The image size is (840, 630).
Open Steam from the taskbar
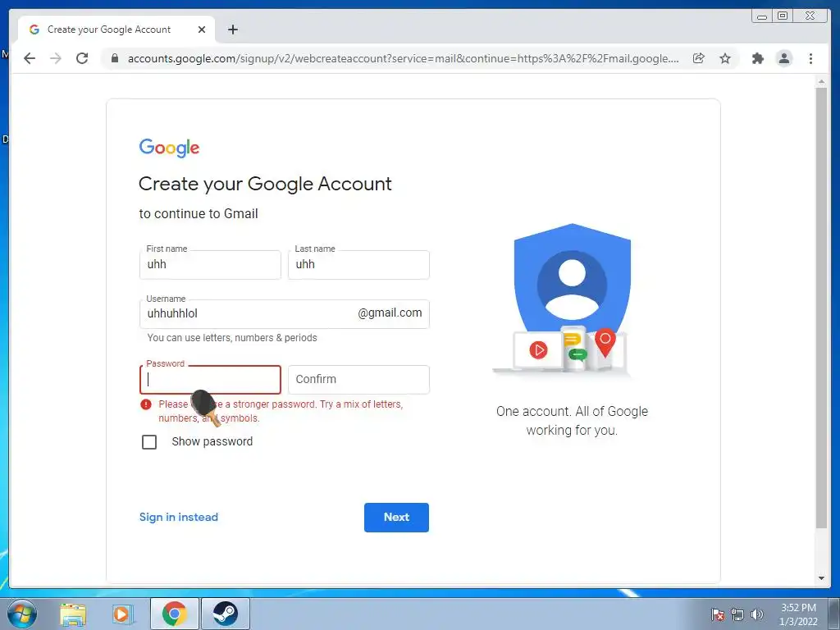[225, 614]
